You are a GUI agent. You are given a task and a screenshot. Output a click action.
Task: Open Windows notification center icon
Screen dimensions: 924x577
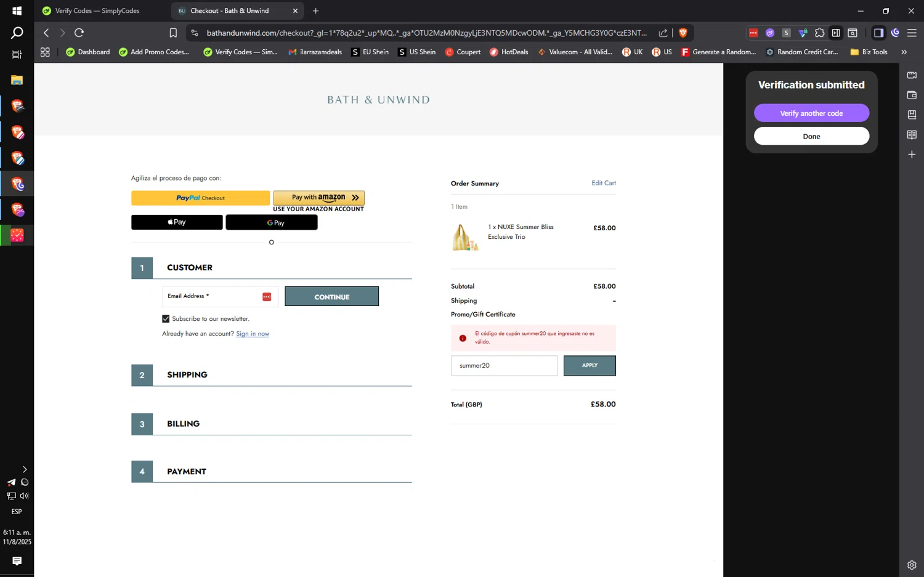(17, 561)
